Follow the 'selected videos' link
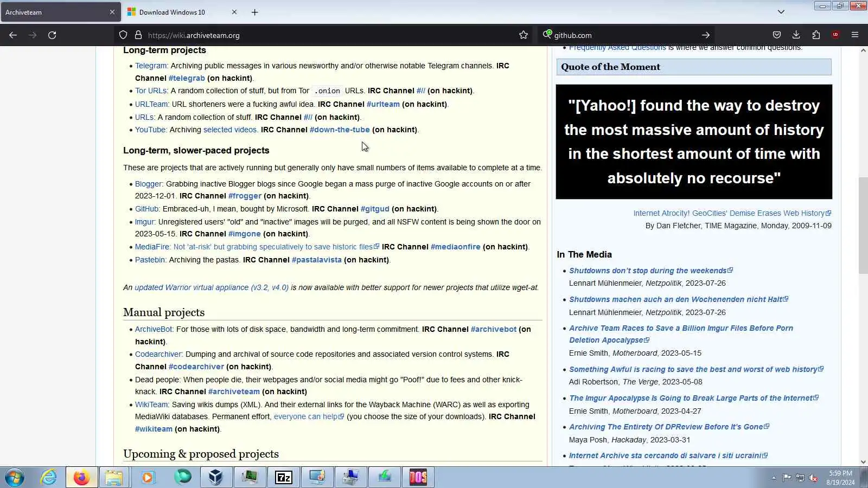 230,130
